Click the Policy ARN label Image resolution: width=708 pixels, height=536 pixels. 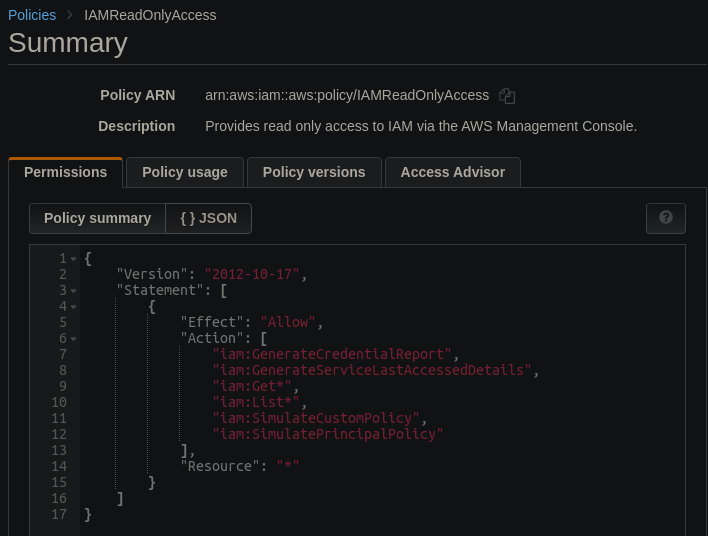[138, 95]
